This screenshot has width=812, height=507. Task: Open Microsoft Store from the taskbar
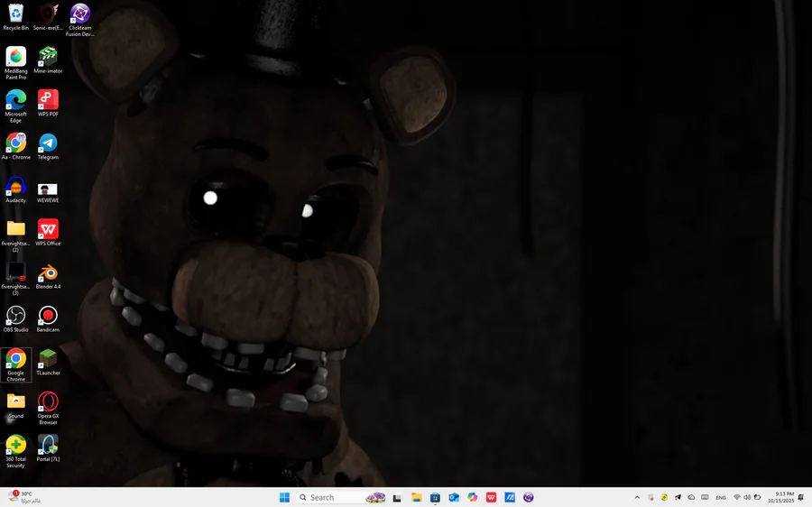click(435, 497)
